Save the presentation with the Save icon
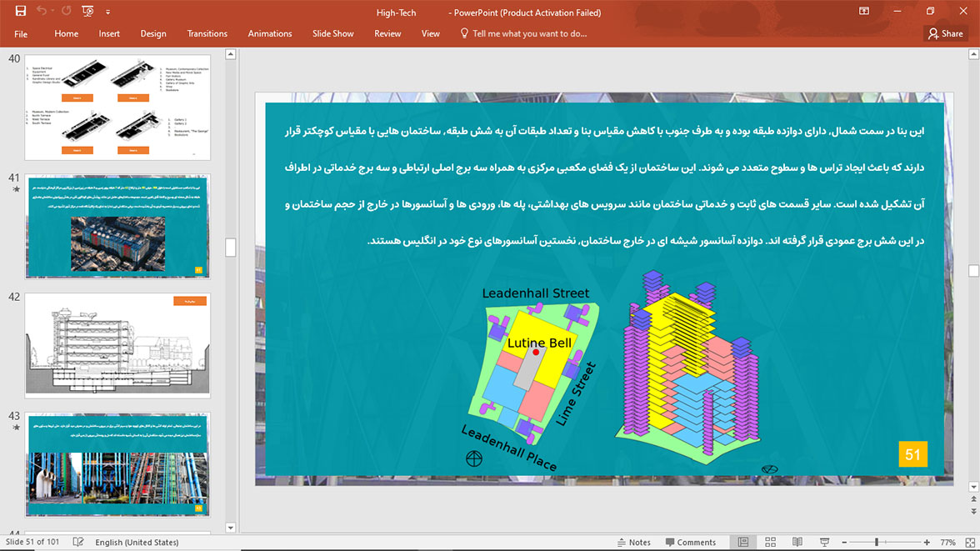 pos(21,11)
